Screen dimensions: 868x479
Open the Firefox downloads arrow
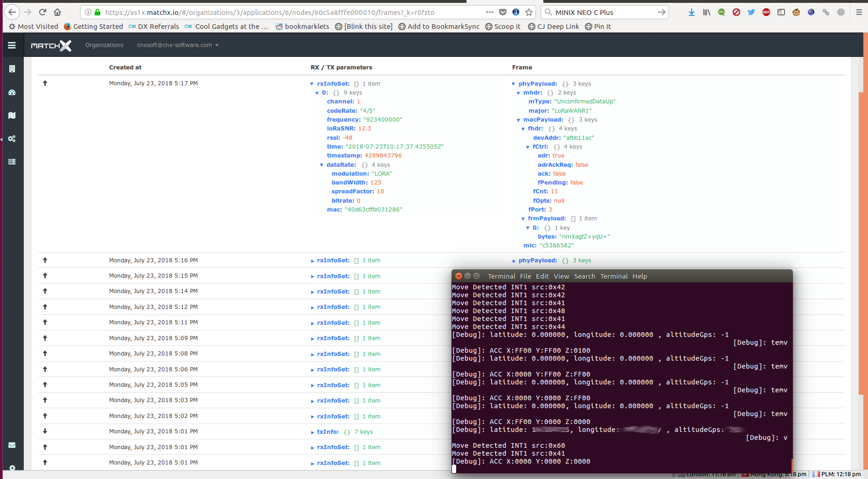(692, 12)
